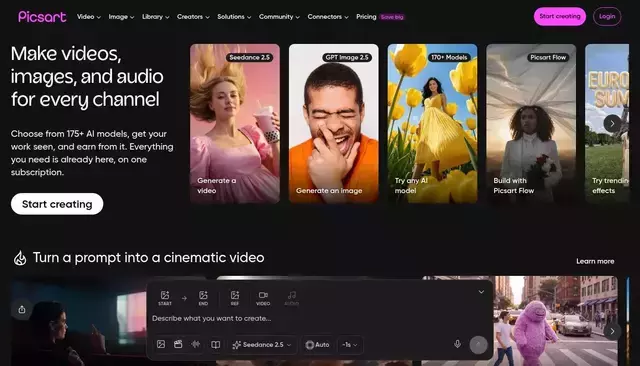Viewport: 640px width, 366px height.
Task: Expand the Community menu
Action: click(x=279, y=17)
